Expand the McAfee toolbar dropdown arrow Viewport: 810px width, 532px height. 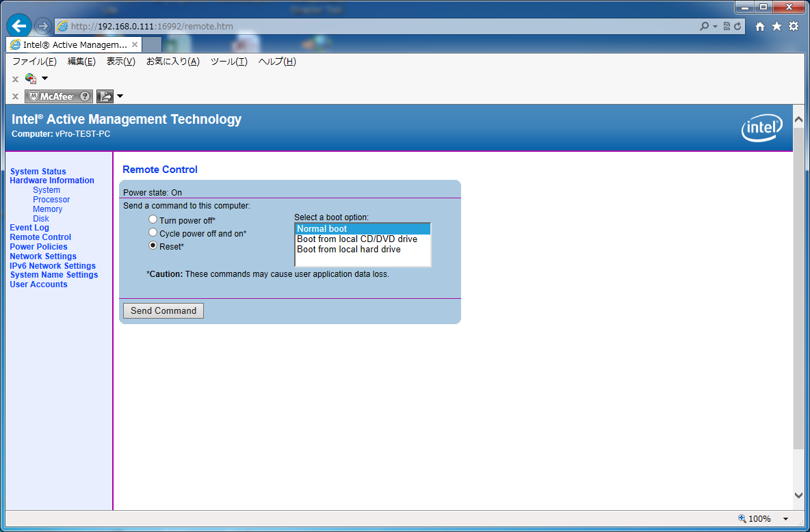tap(120, 96)
